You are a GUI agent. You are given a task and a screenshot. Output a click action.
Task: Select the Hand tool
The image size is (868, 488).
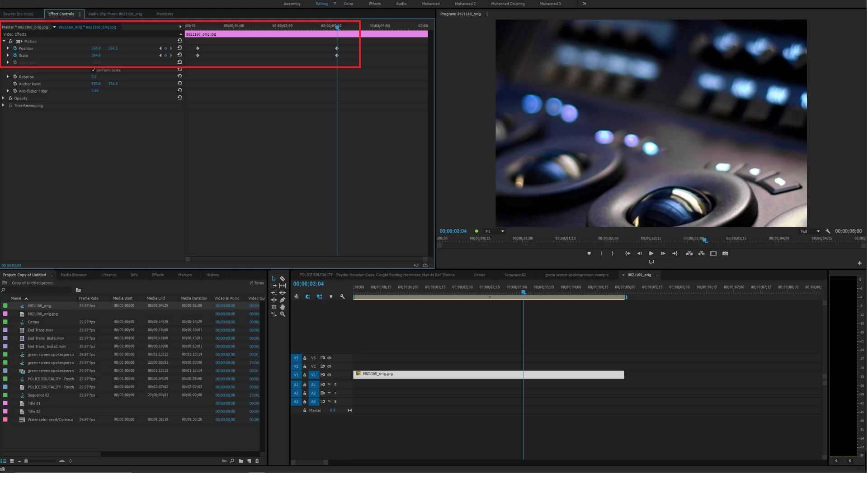[x=283, y=307]
